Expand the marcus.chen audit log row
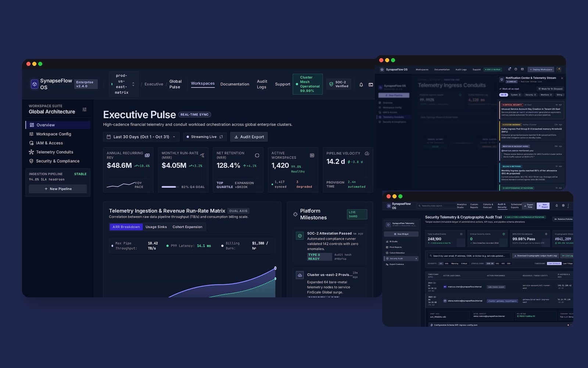 500,287
